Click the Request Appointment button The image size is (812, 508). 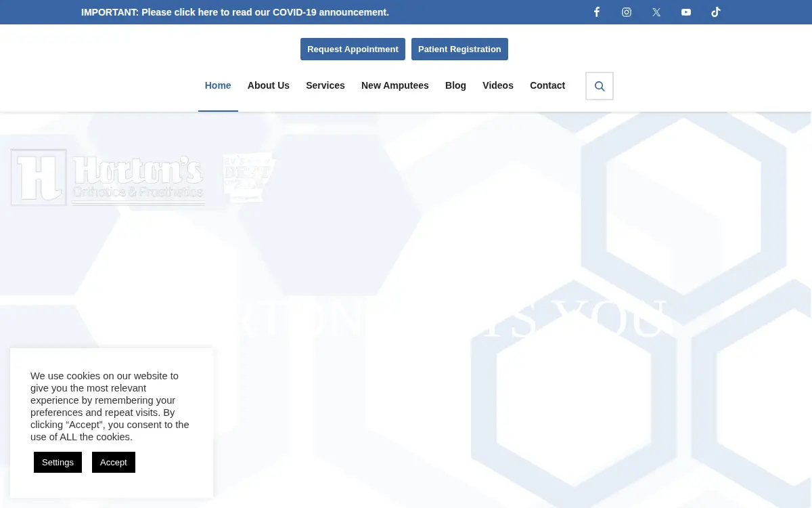pos(353,49)
